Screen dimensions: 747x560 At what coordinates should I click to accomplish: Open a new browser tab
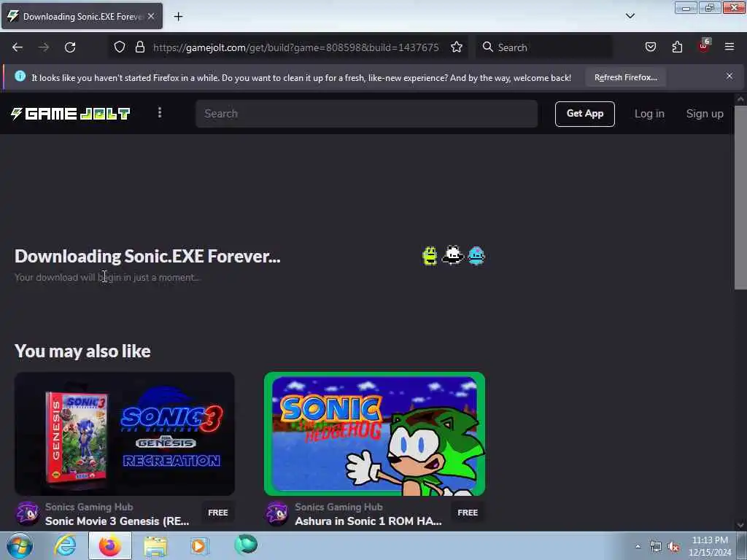178,17
